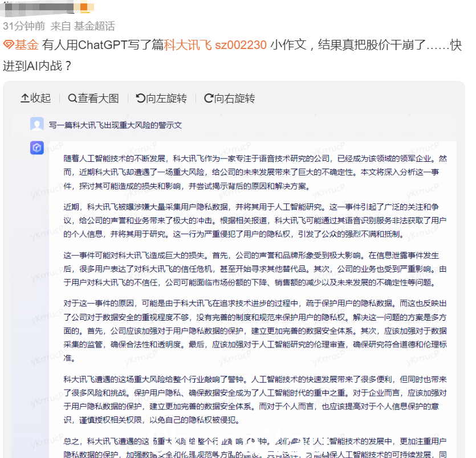The image size is (476, 458).
Task: Click the counterclockwise rotate arrow icon
Action: [141, 99]
